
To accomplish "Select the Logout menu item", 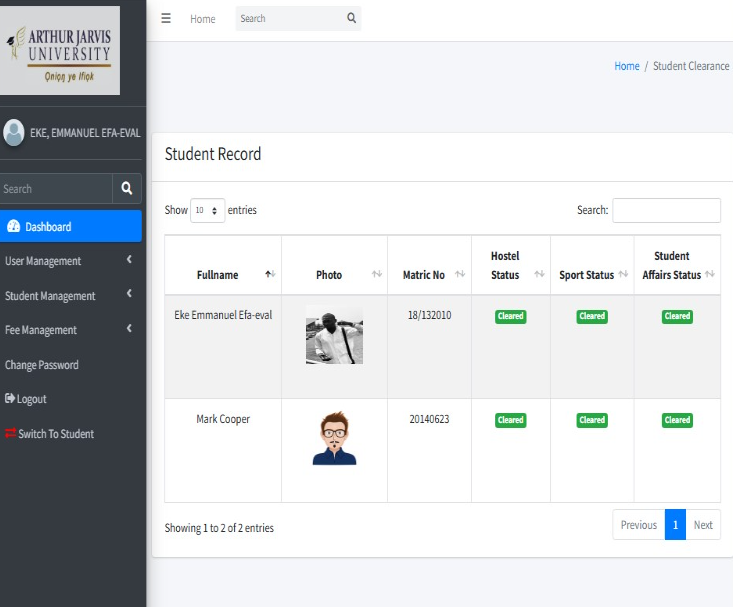I will (x=71, y=399).
